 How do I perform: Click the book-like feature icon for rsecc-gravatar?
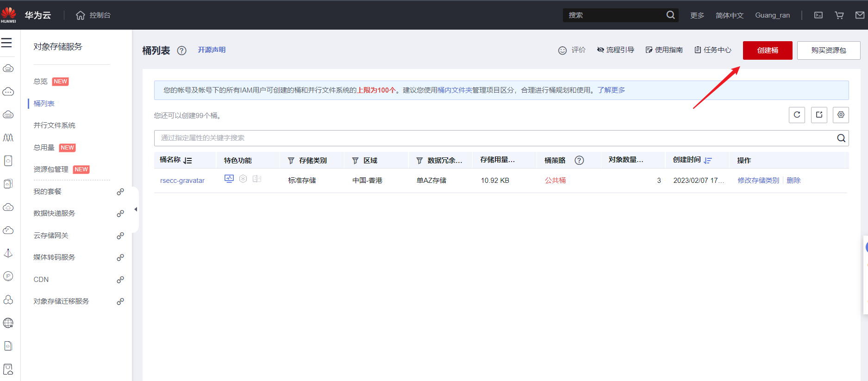(x=257, y=179)
